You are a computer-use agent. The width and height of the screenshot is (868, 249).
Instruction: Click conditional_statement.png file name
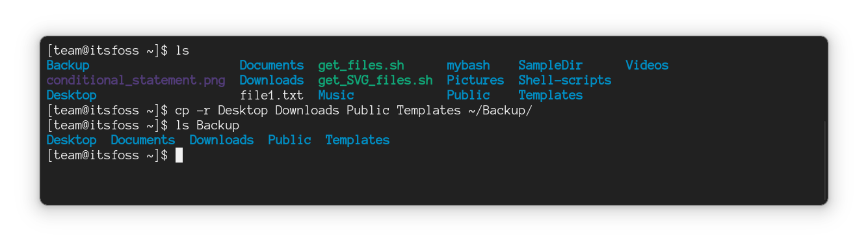136,81
